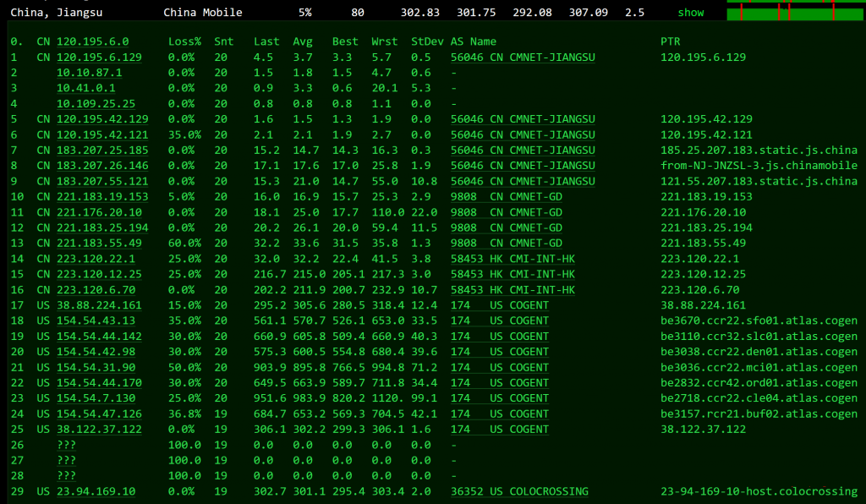This screenshot has width=866, height=504.
Task: Open hop 21 IP 154.54.31.90
Action: pos(96,367)
